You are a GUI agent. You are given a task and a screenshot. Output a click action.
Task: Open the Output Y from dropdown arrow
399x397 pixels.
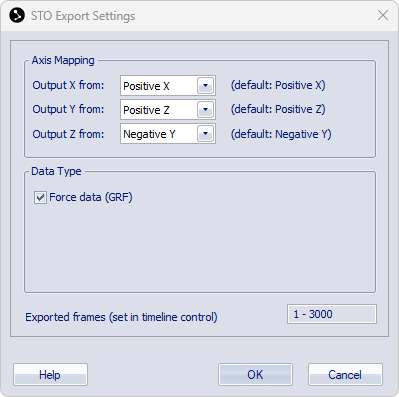pyautogui.click(x=205, y=110)
